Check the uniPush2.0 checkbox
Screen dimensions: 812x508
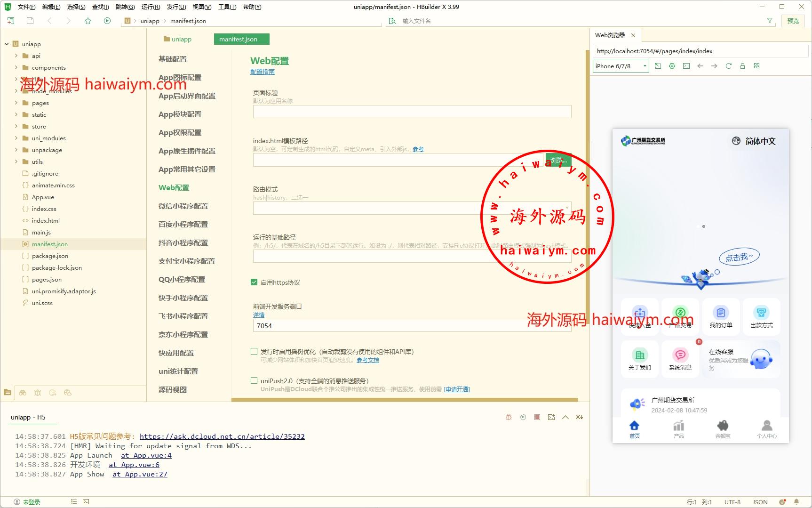[x=254, y=380]
